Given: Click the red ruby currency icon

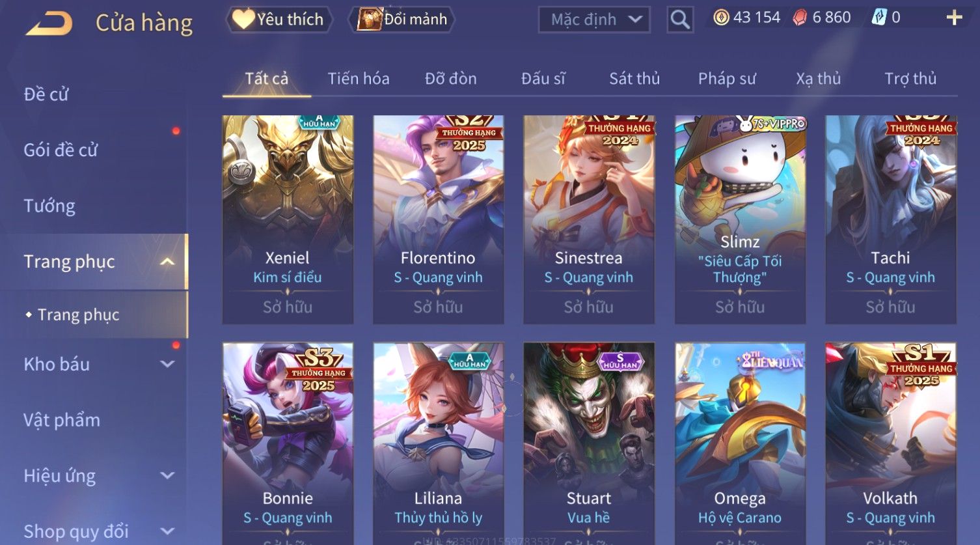Looking at the screenshot, I should [800, 18].
